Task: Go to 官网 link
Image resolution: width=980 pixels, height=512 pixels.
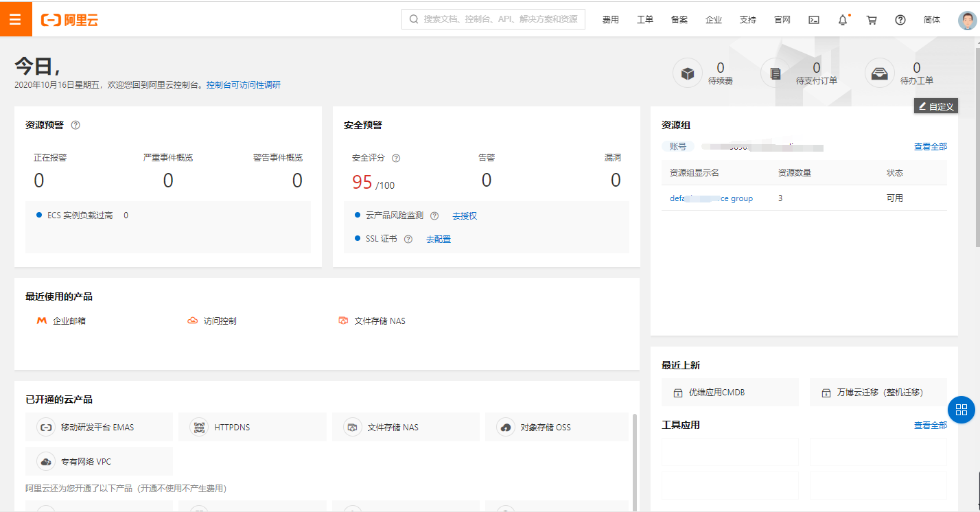Action: (x=782, y=20)
